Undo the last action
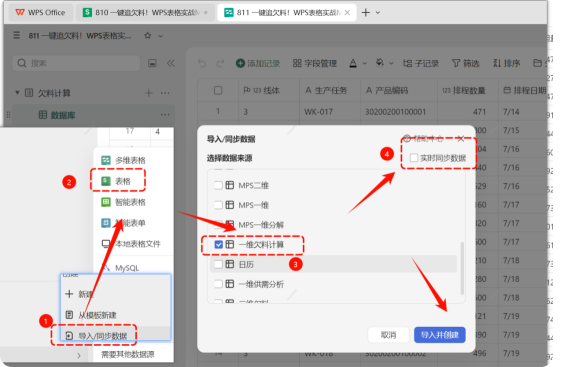This screenshot has width=563, height=367. tap(202, 64)
